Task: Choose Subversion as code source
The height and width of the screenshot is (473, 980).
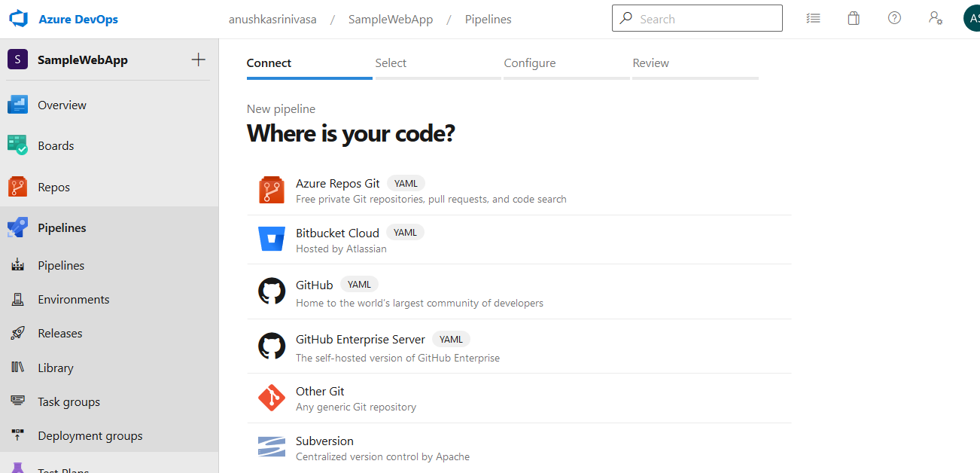Action: (519, 447)
